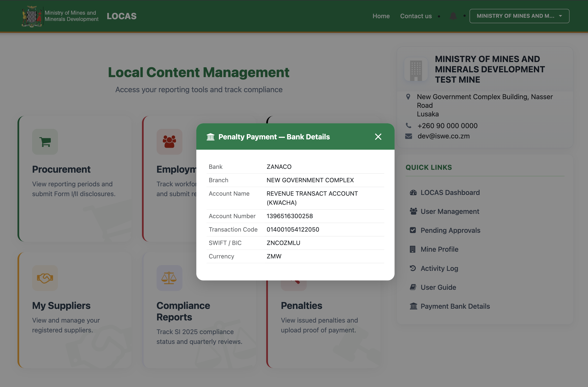Click the Zambia coat of arms logo
Viewport: 588px width, 387px height.
(32, 16)
